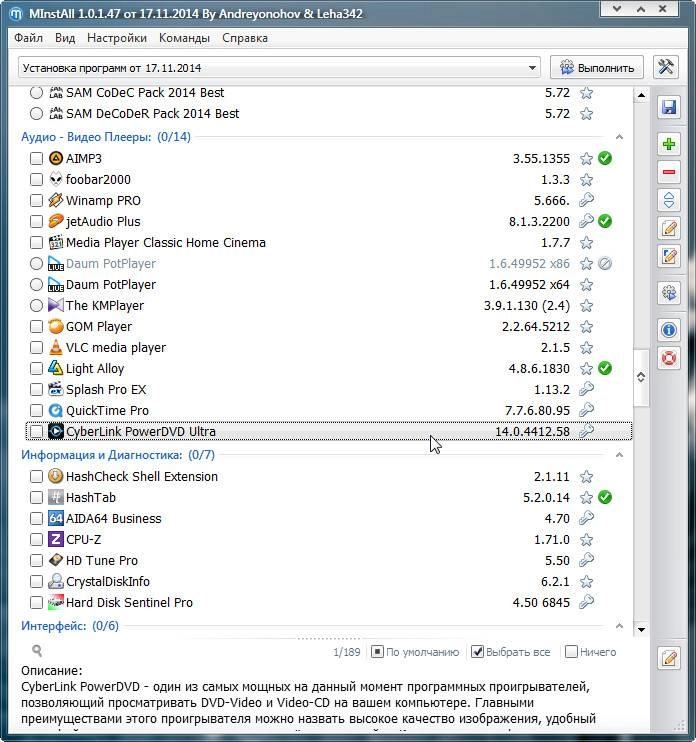Collapse the 'Аудио - Видео Плееры' group
Image resolution: width=696 pixels, height=742 pixels.
pyautogui.click(x=619, y=137)
